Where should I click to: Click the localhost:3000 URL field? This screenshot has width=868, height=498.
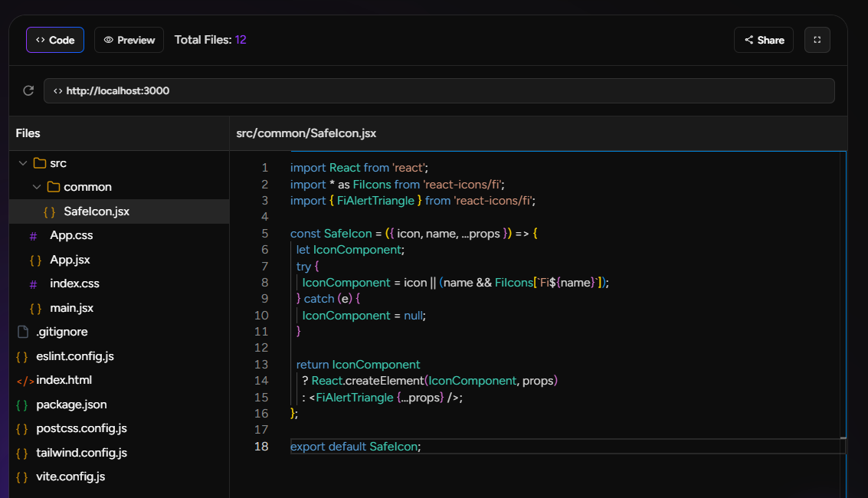[439, 90]
